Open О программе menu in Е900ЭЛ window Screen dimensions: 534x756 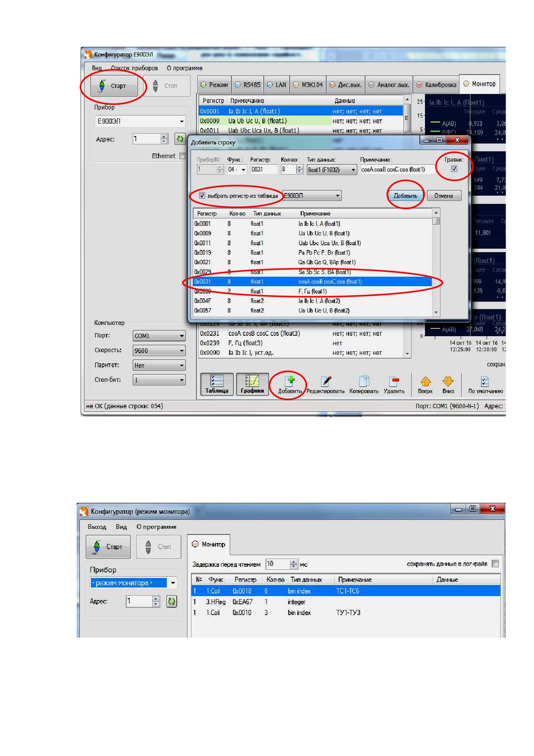[184, 68]
